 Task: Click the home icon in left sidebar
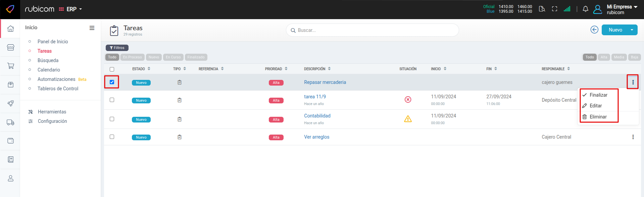coord(10,29)
